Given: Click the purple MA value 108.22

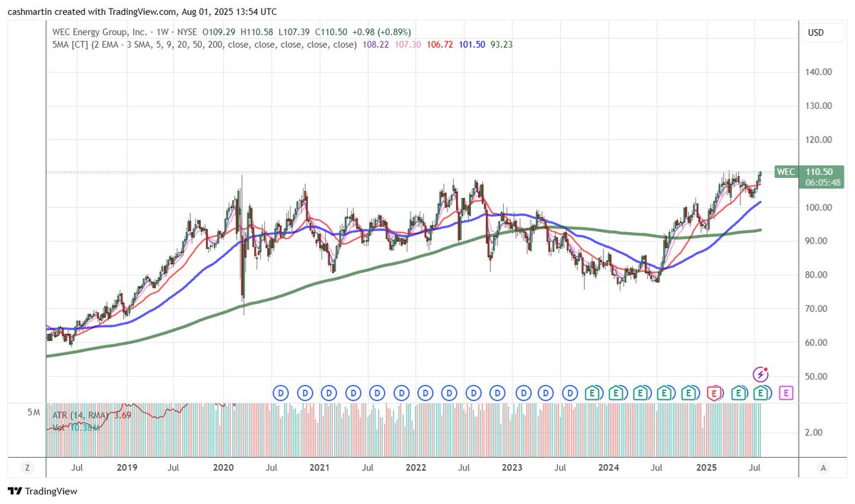Looking at the screenshot, I should tap(374, 44).
